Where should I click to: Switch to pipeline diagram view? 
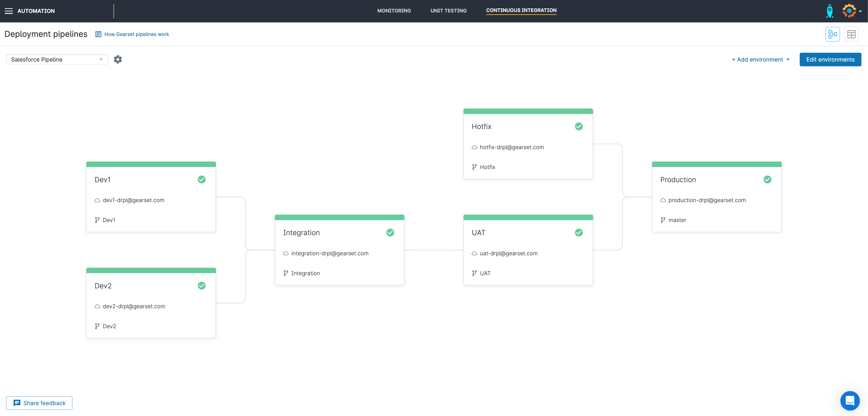(832, 34)
